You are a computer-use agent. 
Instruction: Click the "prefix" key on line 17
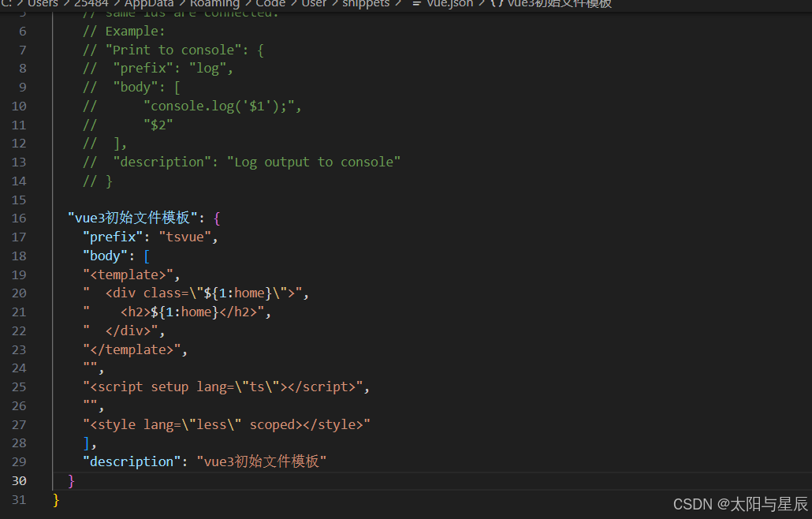[x=113, y=237]
